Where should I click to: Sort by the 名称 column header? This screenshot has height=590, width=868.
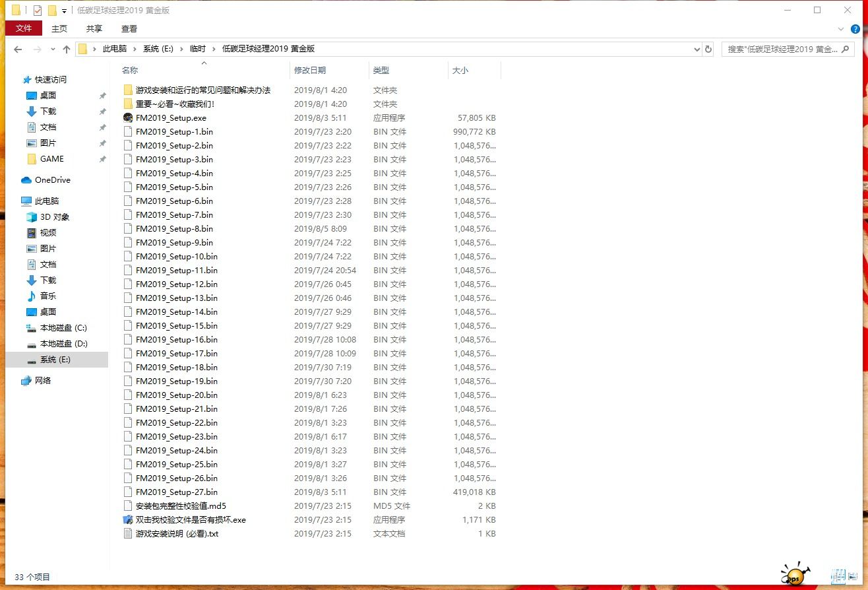tap(130, 70)
